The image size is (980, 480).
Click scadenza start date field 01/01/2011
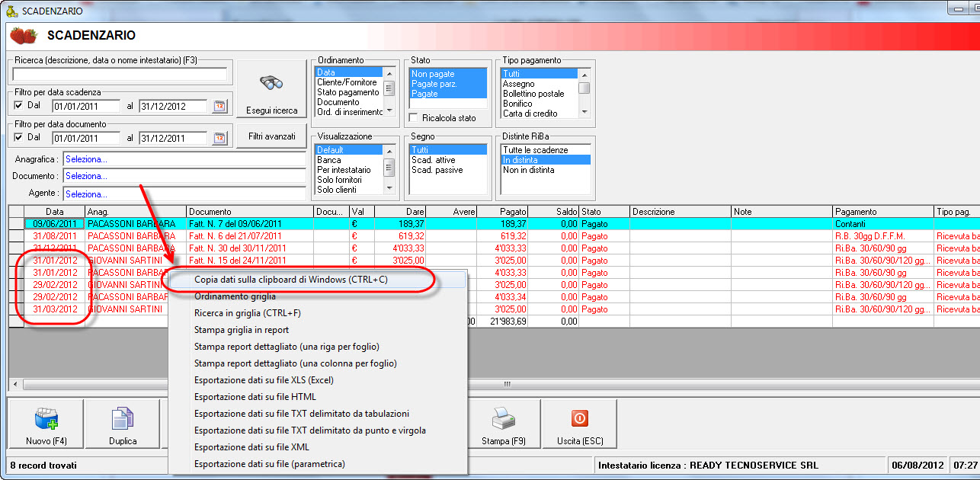86,106
